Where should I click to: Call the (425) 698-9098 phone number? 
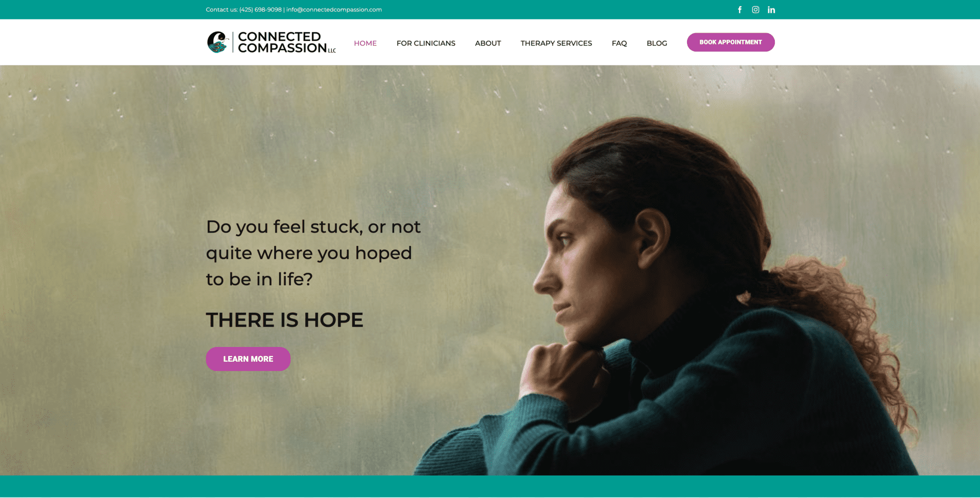(x=260, y=10)
